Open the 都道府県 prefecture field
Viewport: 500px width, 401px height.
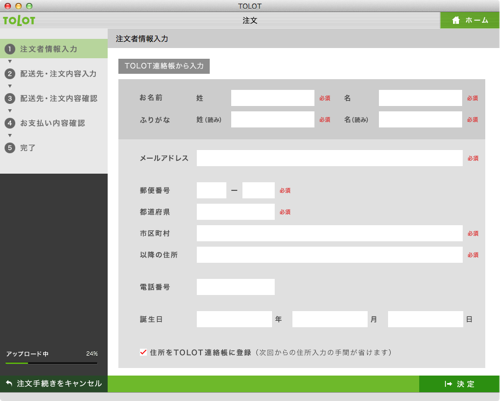(236, 212)
